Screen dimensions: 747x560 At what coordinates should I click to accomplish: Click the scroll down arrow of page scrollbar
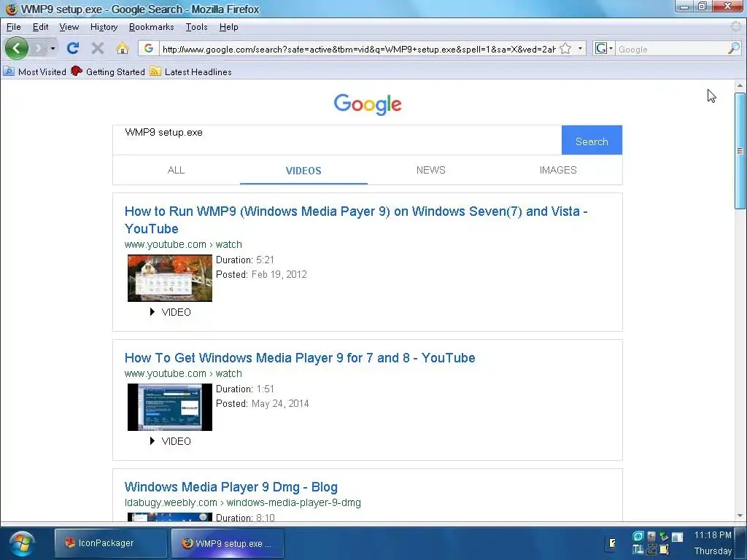click(x=740, y=516)
